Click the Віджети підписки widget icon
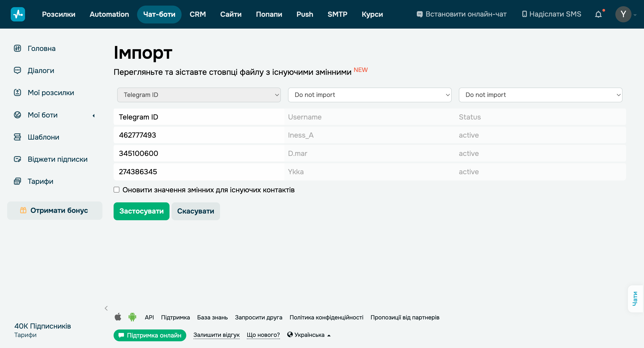Viewport: 644px width, 348px height. click(17, 159)
